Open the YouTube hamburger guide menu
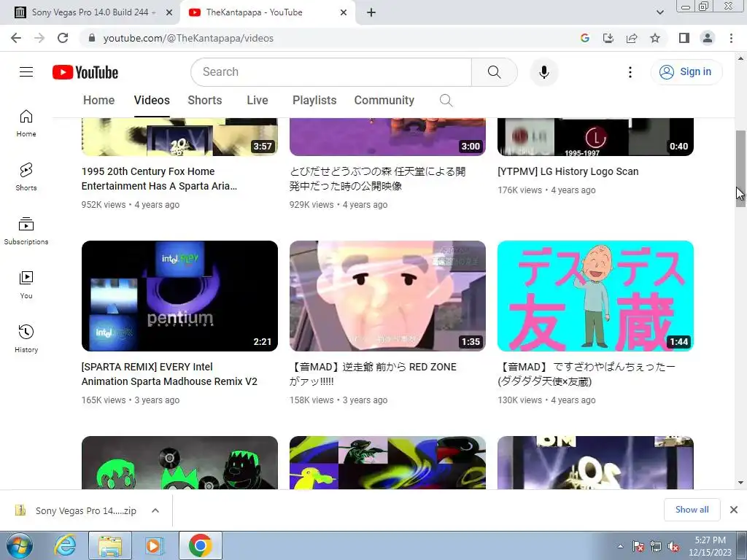The height and width of the screenshot is (560, 747). click(26, 72)
